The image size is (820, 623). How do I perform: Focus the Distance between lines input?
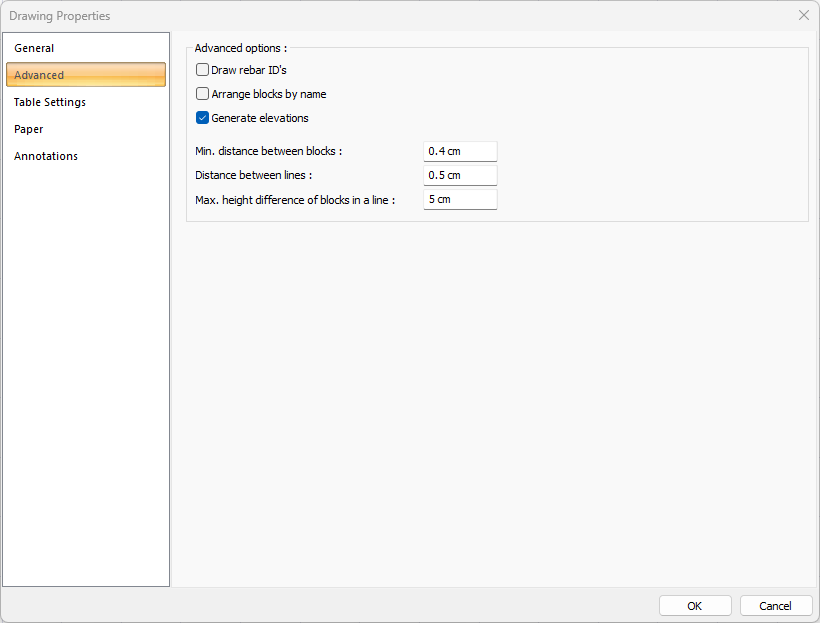click(x=460, y=175)
